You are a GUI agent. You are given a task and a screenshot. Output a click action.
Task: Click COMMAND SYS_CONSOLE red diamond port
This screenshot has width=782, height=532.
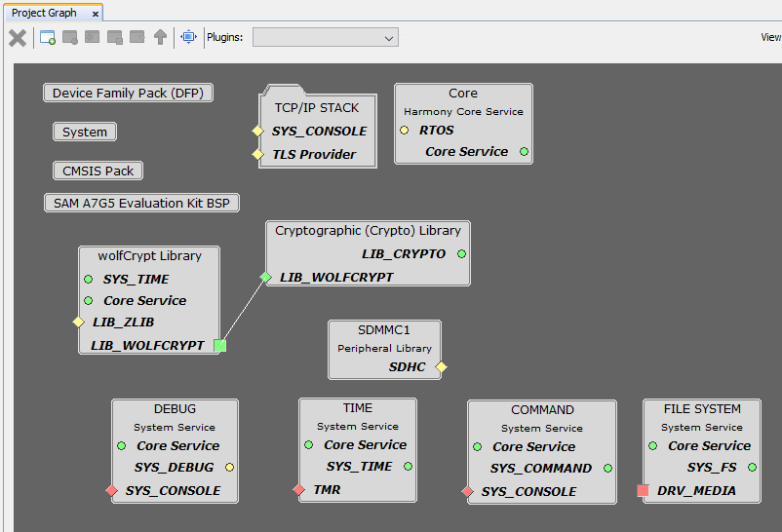pos(467,492)
